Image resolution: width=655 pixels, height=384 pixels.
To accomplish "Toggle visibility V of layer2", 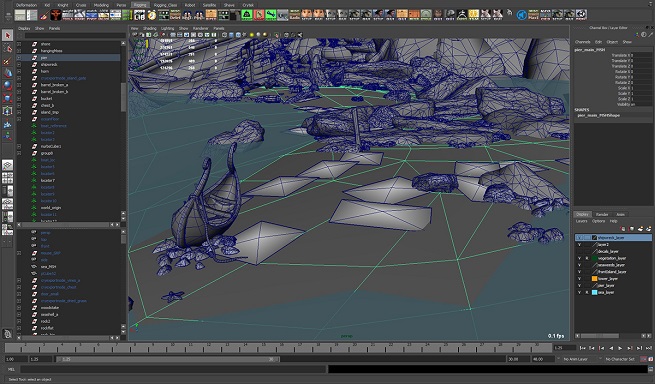I will 579,244.
